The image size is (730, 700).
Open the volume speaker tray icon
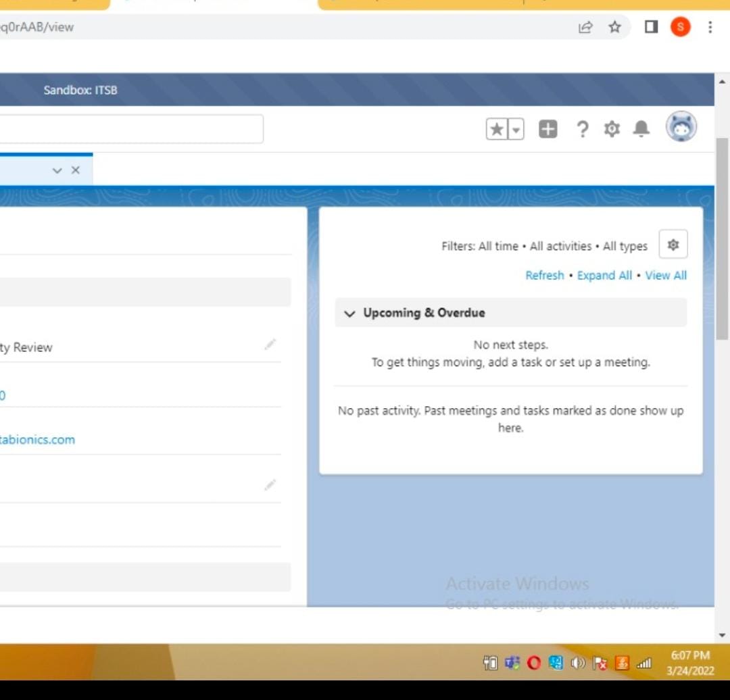(578, 662)
